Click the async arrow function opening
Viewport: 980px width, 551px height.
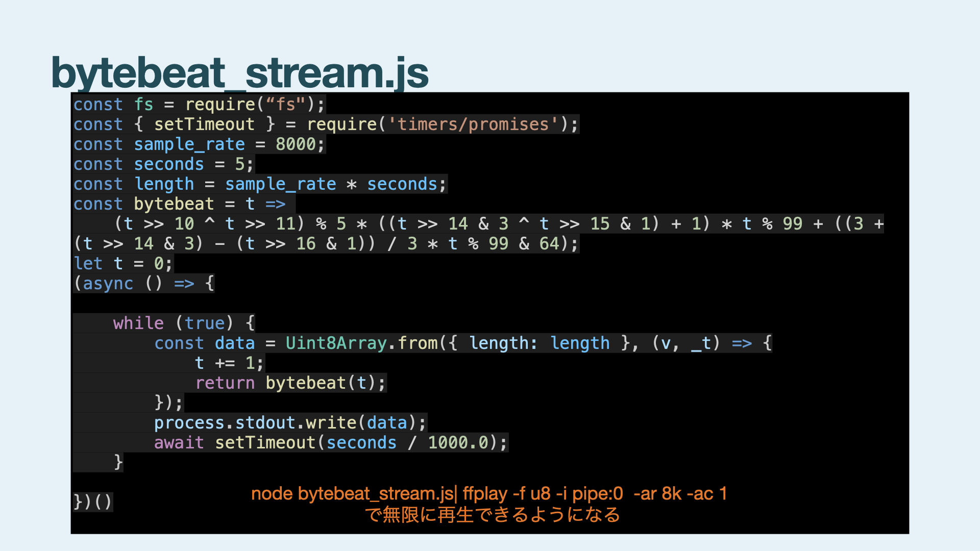(x=144, y=284)
